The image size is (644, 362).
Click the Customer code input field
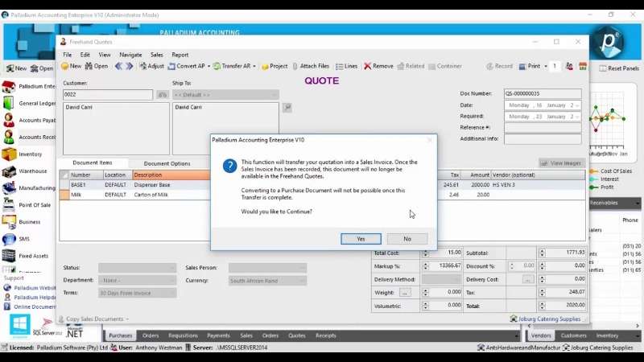click(x=108, y=95)
